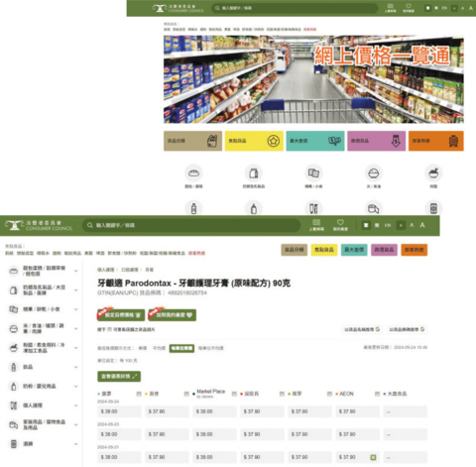Viewport: 476px width, 467px height.
Task: Open yellow 焦點貨品 tab on product page
Action: (324, 250)
